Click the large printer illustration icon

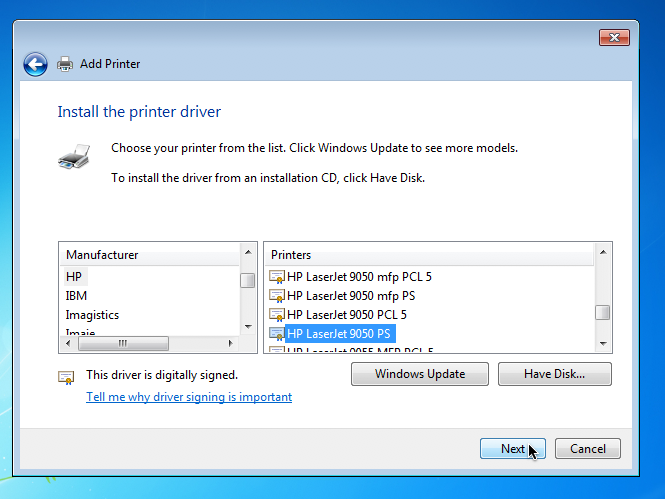tap(74, 156)
